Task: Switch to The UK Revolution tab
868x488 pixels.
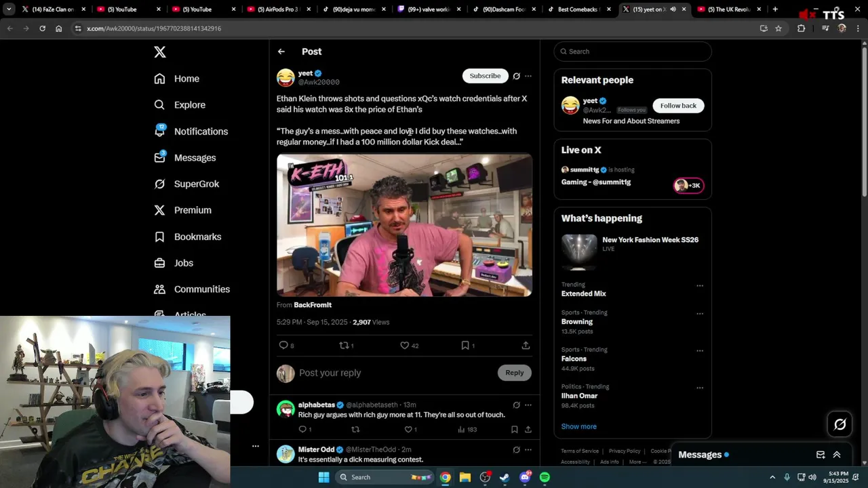Action: click(x=728, y=9)
